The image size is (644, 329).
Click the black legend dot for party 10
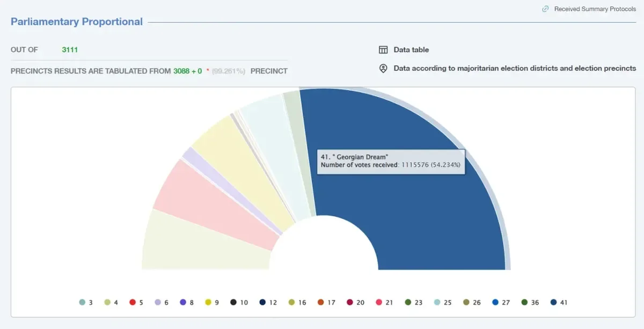pyautogui.click(x=233, y=303)
